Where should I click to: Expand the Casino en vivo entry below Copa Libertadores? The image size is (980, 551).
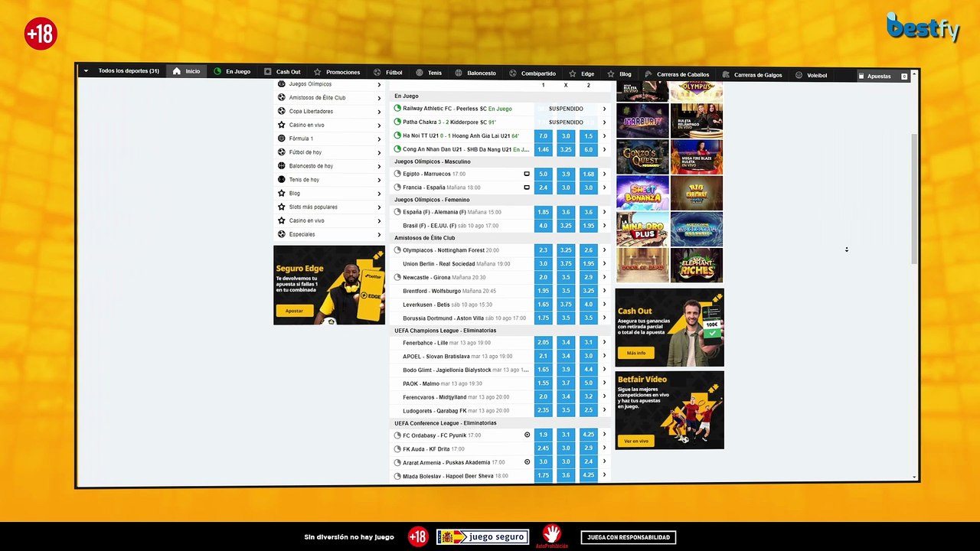pyautogui.click(x=379, y=125)
